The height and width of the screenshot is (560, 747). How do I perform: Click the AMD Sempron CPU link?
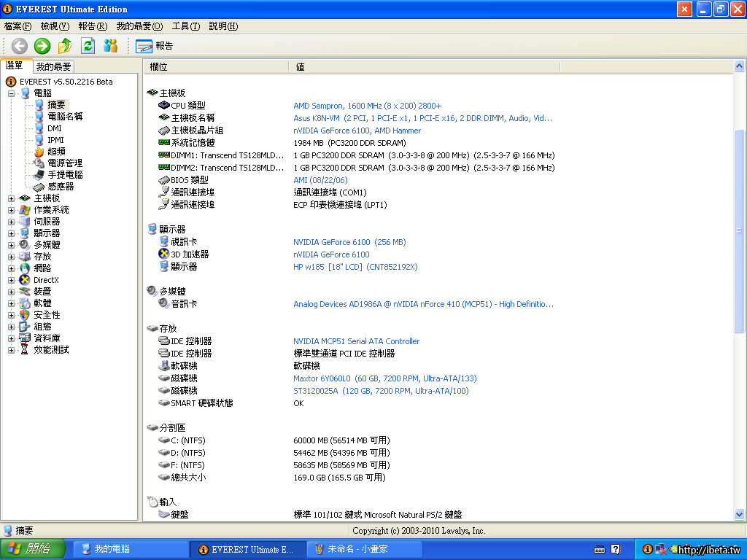click(x=367, y=106)
